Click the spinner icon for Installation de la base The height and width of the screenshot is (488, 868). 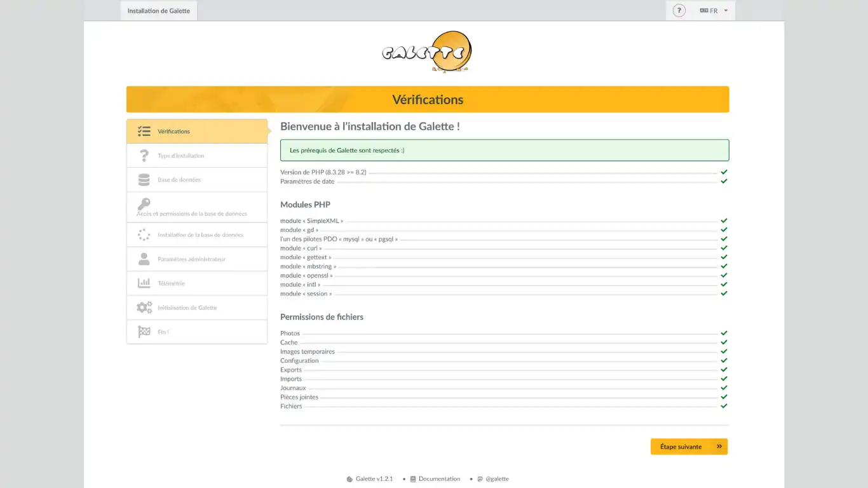click(x=144, y=235)
